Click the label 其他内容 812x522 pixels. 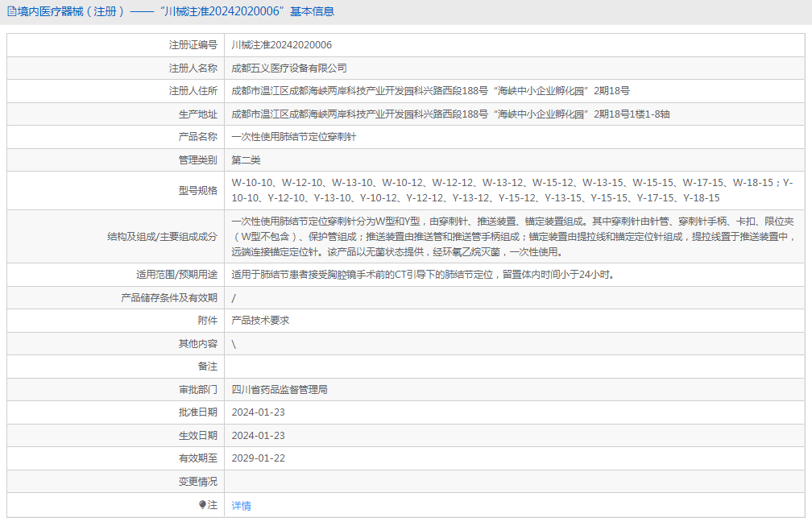coord(198,344)
